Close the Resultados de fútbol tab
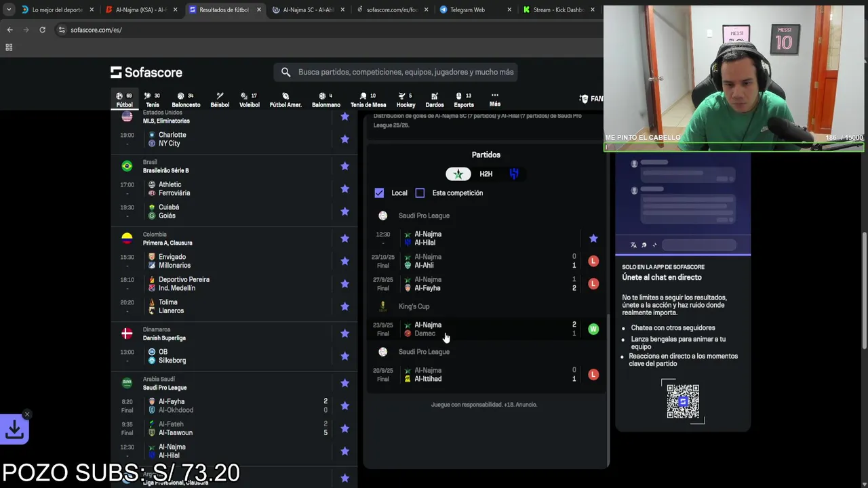The height and width of the screenshot is (488, 868). pyautogui.click(x=258, y=9)
